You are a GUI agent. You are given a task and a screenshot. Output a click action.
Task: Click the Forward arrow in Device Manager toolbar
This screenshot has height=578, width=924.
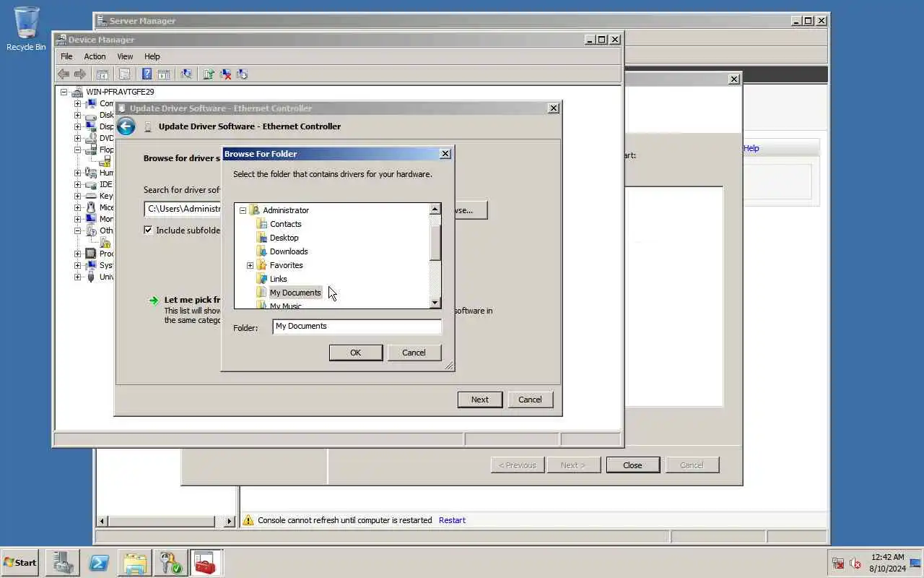pyautogui.click(x=80, y=74)
